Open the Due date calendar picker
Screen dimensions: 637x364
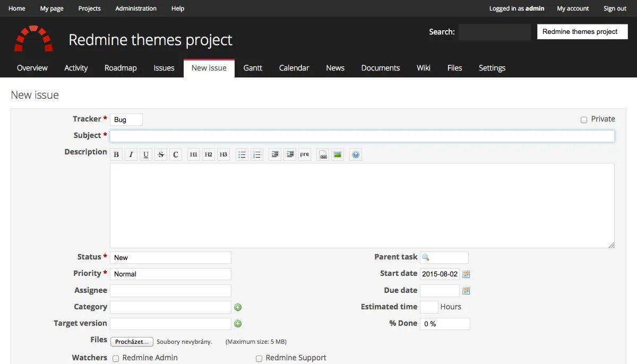[x=466, y=291]
